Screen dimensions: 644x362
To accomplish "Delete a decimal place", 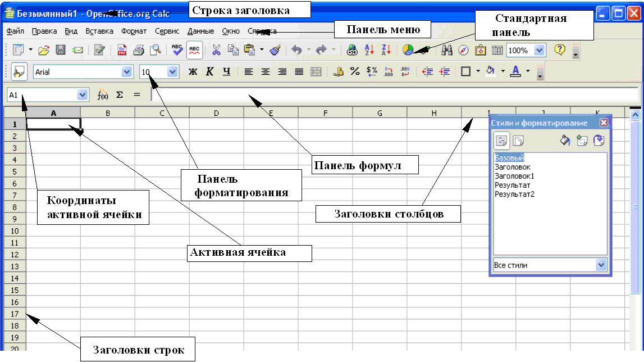I will [405, 72].
